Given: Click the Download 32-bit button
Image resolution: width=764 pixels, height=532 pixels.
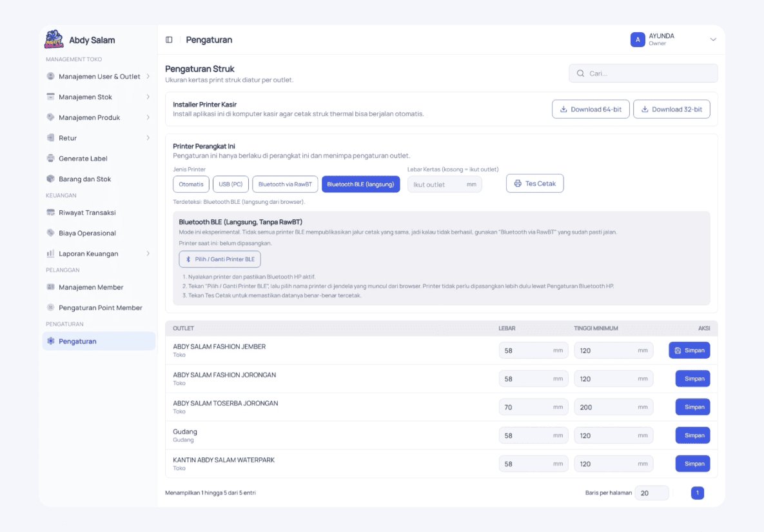Looking at the screenshot, I should (671, 109).
